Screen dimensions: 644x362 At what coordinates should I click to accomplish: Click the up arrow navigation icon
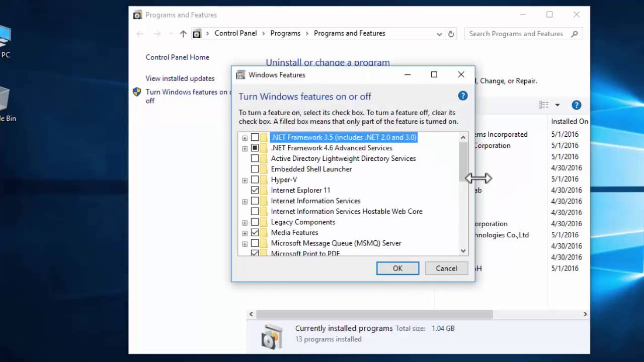pos(183,34)
